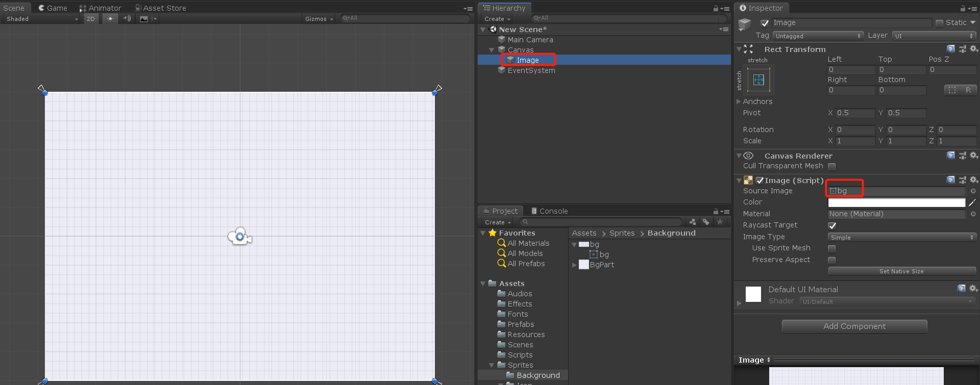Open the Asset Store tab

(160, 8)
